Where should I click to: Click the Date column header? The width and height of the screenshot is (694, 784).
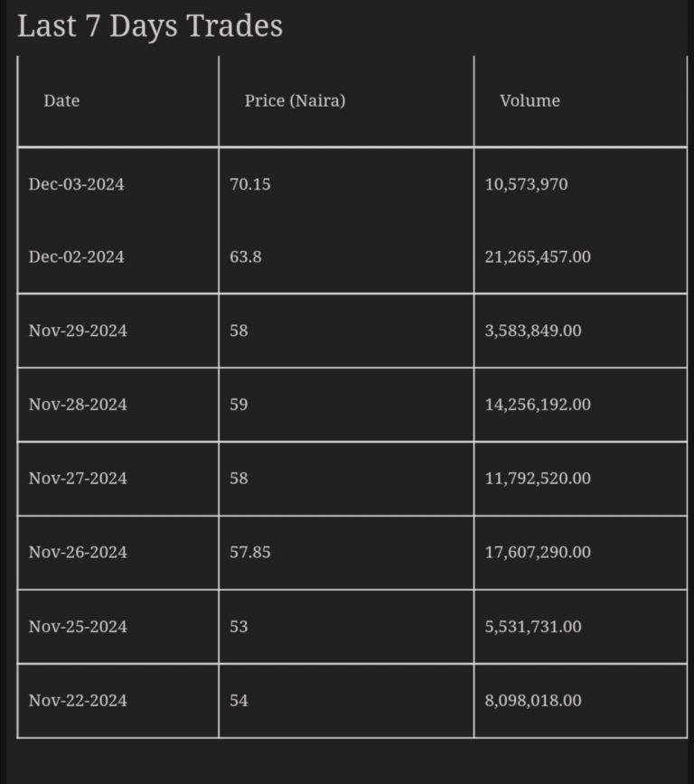point(61,101)
